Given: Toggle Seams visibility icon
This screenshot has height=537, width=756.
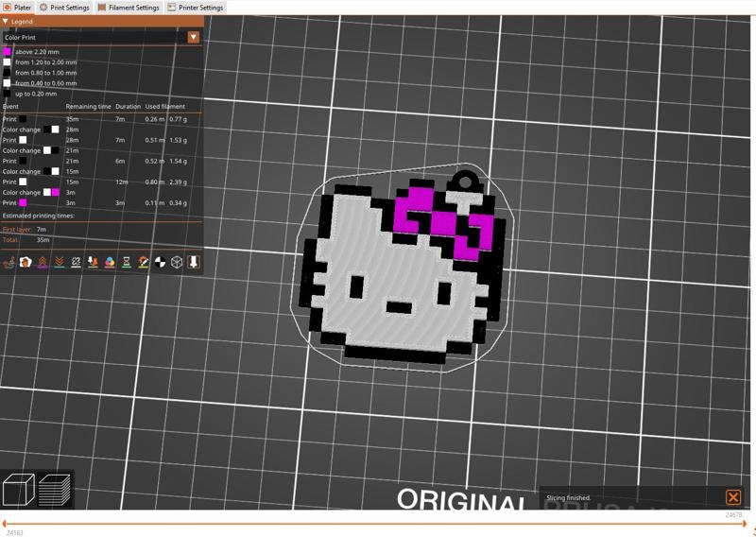Looking at the screenshot, I should click(76, 263).
